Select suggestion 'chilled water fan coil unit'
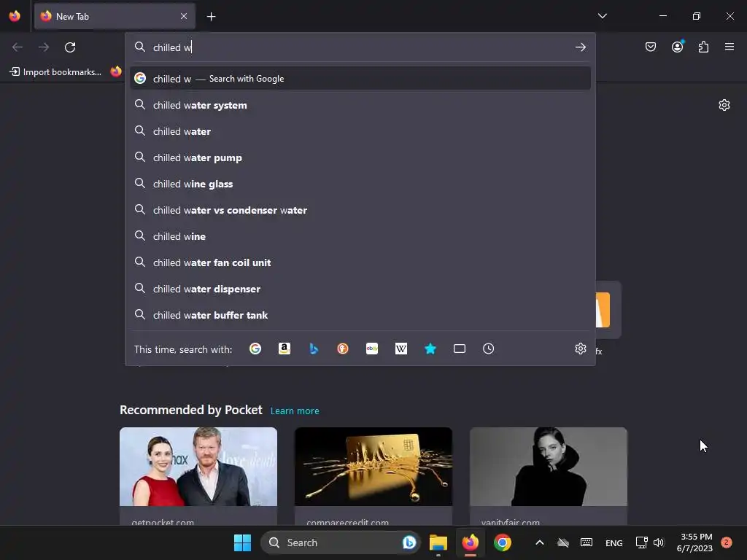 coord(360,262)
